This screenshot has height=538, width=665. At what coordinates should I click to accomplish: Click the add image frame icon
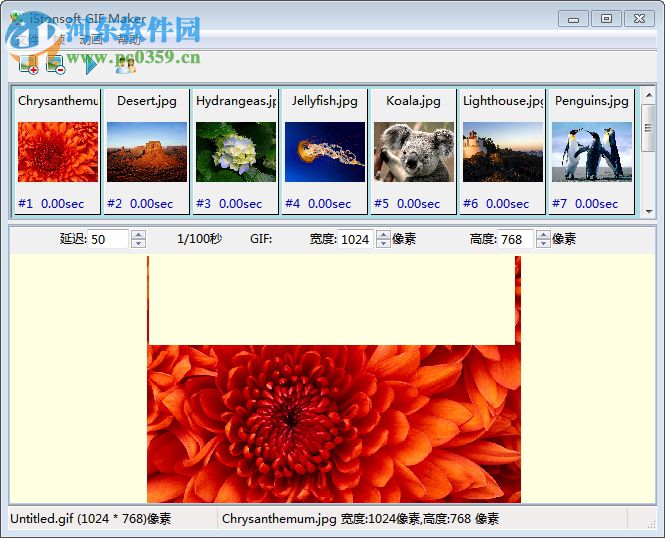point(28,64)
